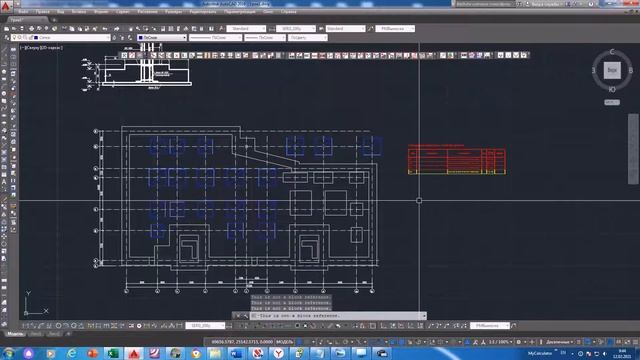Viewport: 640px width, 360px height.
Task: Open PowerPoint from the Windows taskbar
Action: pyautogui.click(x=93, y=353)
